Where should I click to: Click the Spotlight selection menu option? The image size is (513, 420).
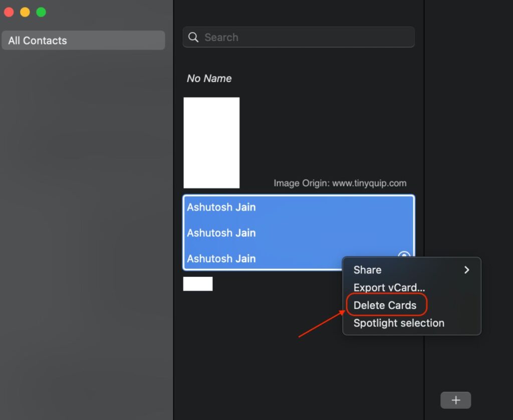pyautogui.click(x=398, y=323)
